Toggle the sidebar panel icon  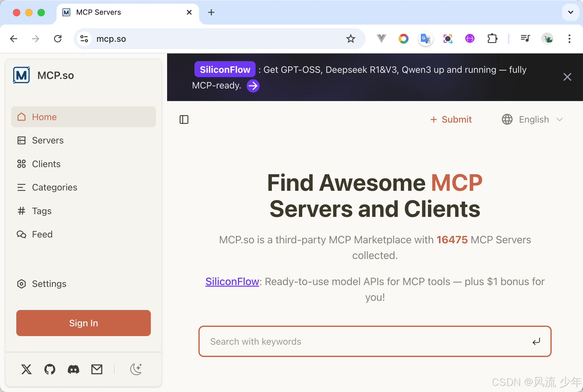click(184, 120)
